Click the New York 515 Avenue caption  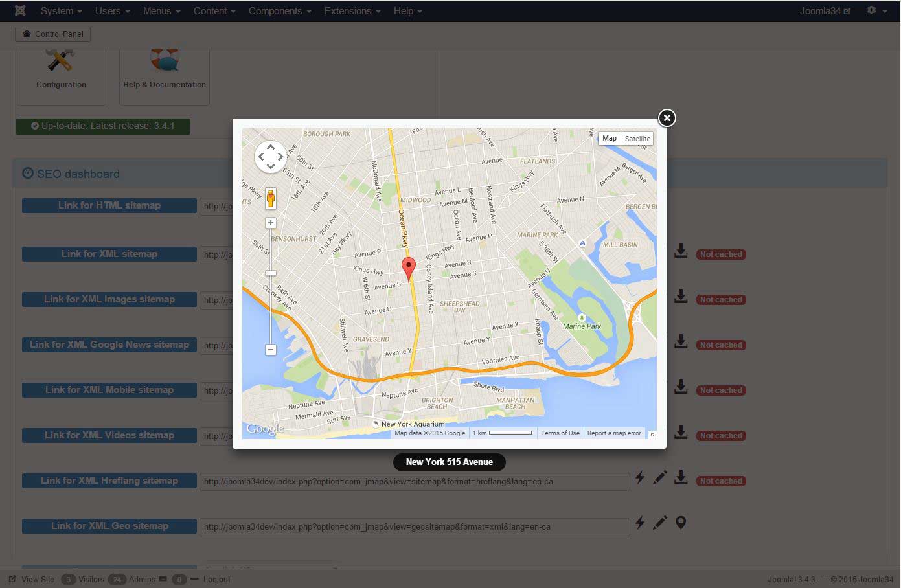[450, 462]
